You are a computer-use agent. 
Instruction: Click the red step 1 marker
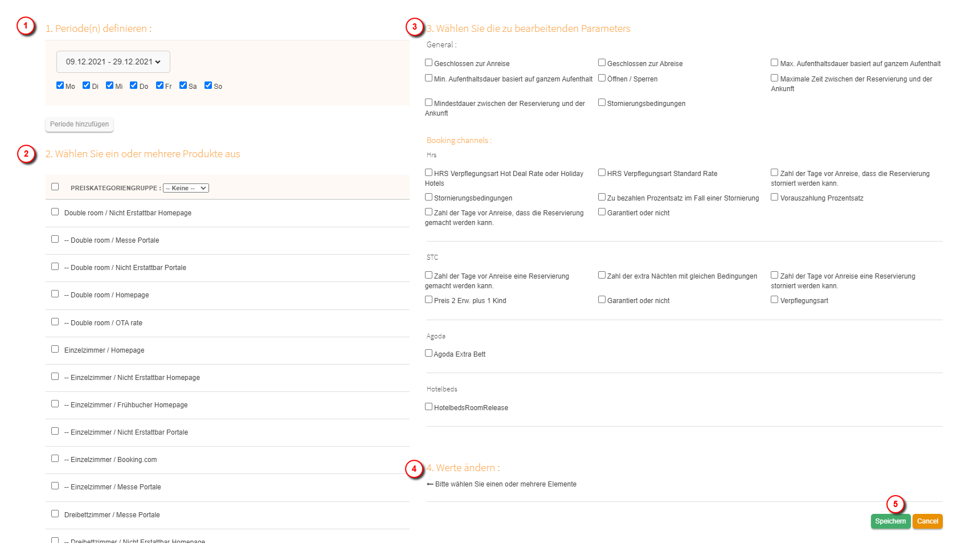pyautogui.click(x=25, y=26)
